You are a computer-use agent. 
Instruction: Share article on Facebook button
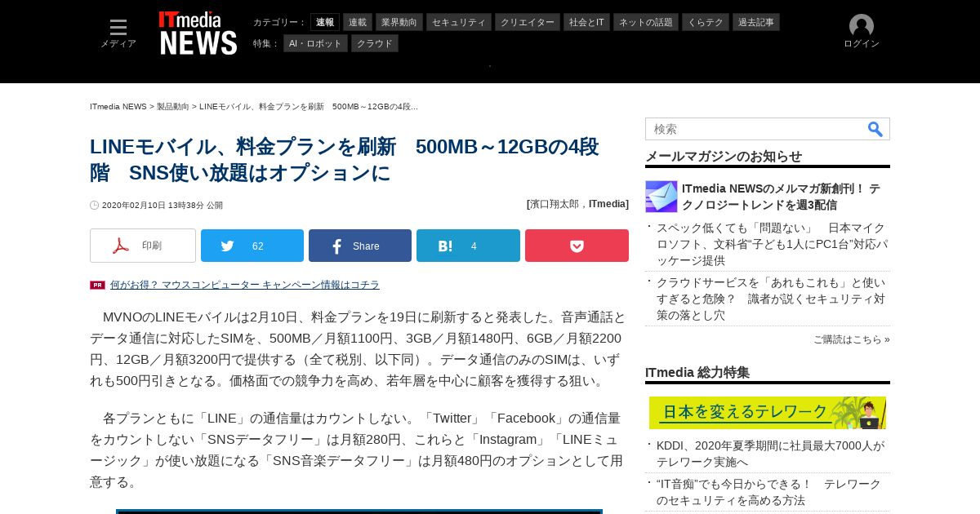pyautogui.click(x=360, y=246)
